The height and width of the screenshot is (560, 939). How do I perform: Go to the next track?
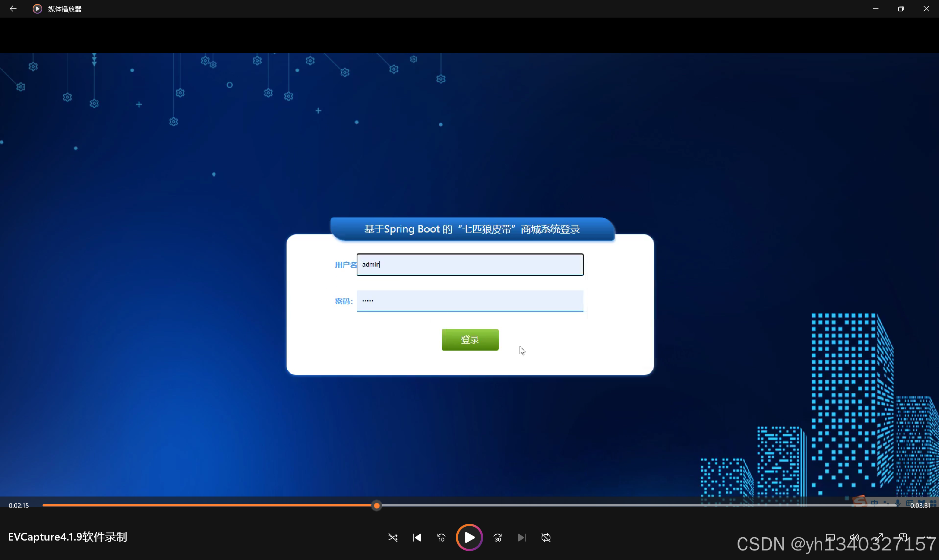(x=521, y=537)
